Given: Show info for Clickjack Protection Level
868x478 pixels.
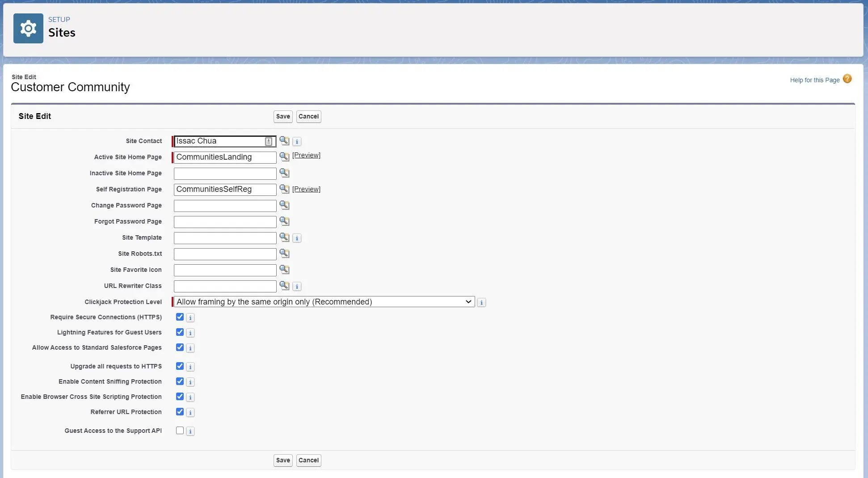Looking at the screenshot, I should [481, 303].
